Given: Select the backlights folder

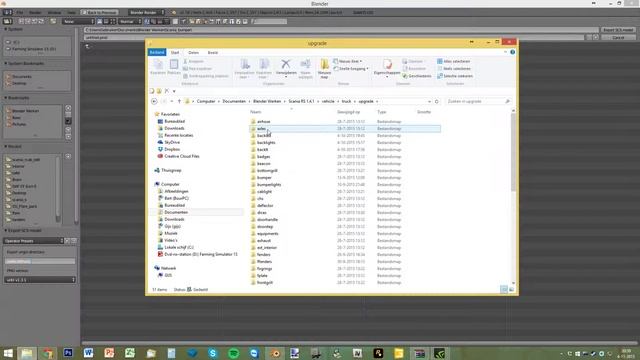Looking at the screenshot, I should [x=266, y=142].
